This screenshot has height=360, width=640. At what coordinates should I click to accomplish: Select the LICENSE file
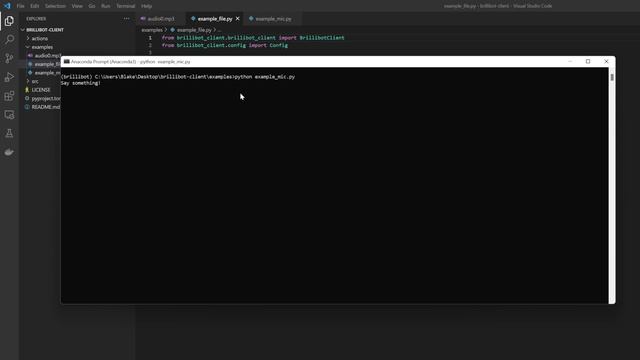coord(41,90)
